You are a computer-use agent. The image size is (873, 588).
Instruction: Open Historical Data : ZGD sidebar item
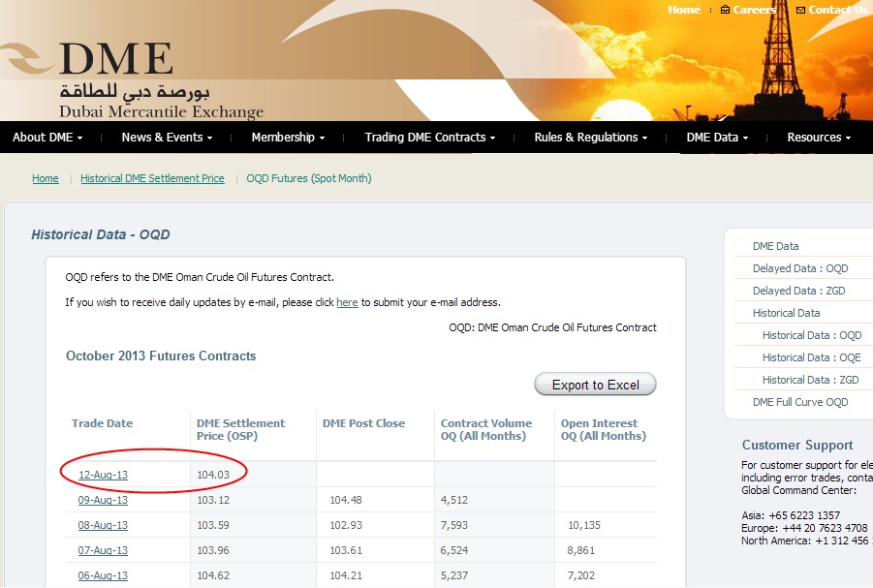810,380
